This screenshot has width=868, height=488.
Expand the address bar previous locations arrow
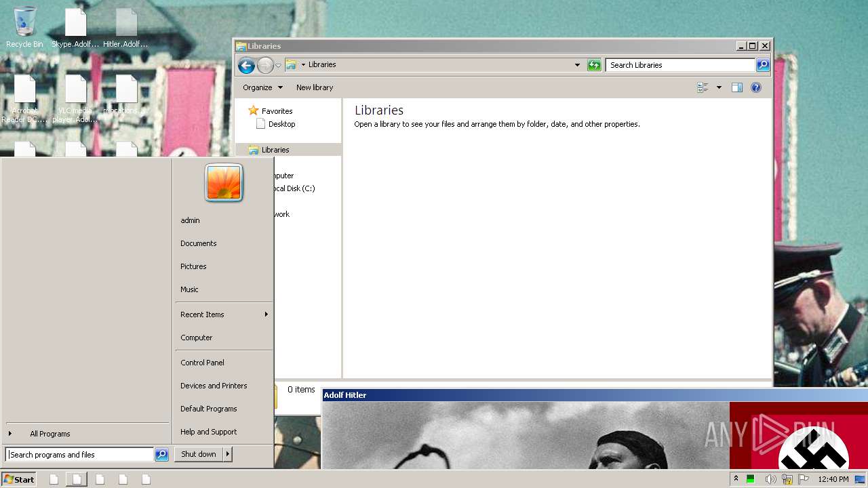pos(577,65)
